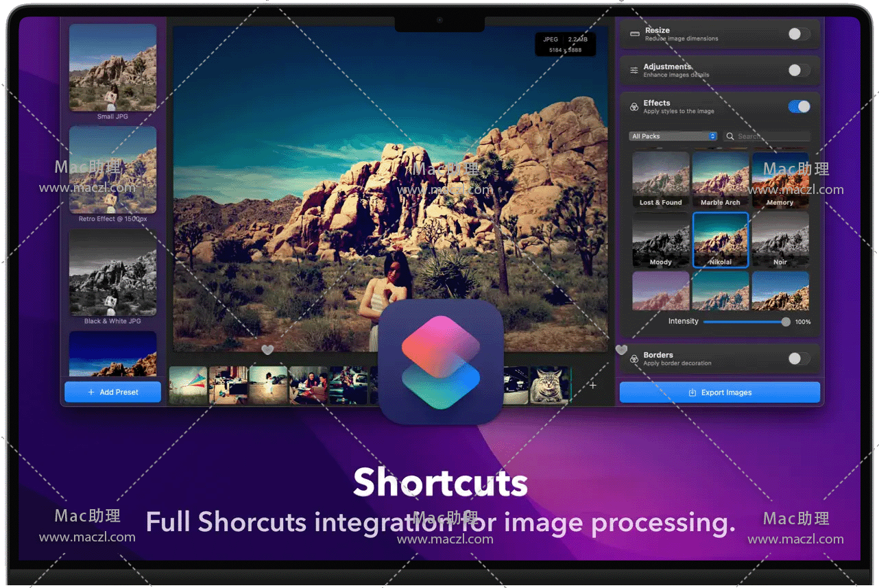Select the Moody effect
The height and width of the screenshot is (588, 879).
(x=661, y=239)
